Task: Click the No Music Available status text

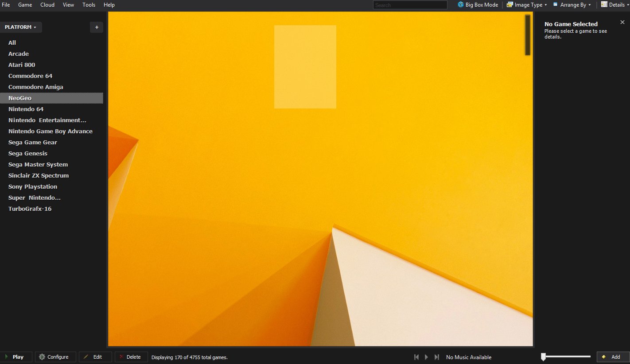Action: tap(469, 357)
